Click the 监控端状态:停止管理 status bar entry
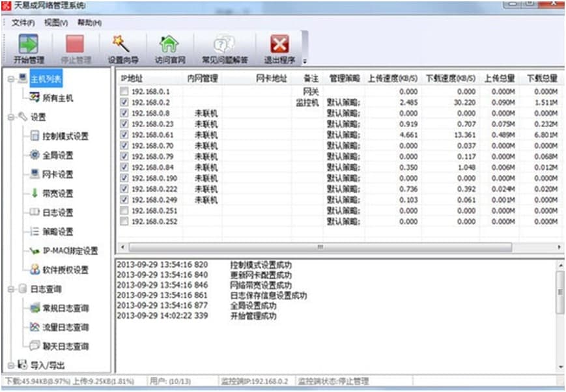 click(333, 381)
